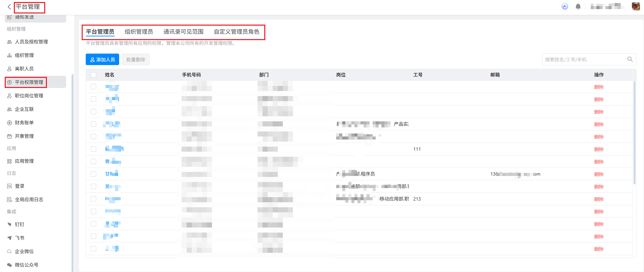Open 人员及授权管理 in sidebar
This screenshot has height=272, width=644.
[31, 42]
